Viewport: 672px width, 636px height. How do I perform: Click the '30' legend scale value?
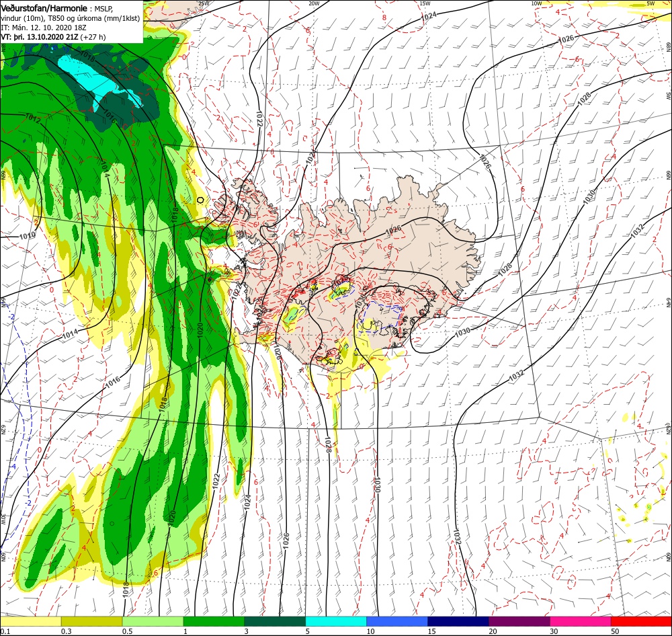pos(554,631)
